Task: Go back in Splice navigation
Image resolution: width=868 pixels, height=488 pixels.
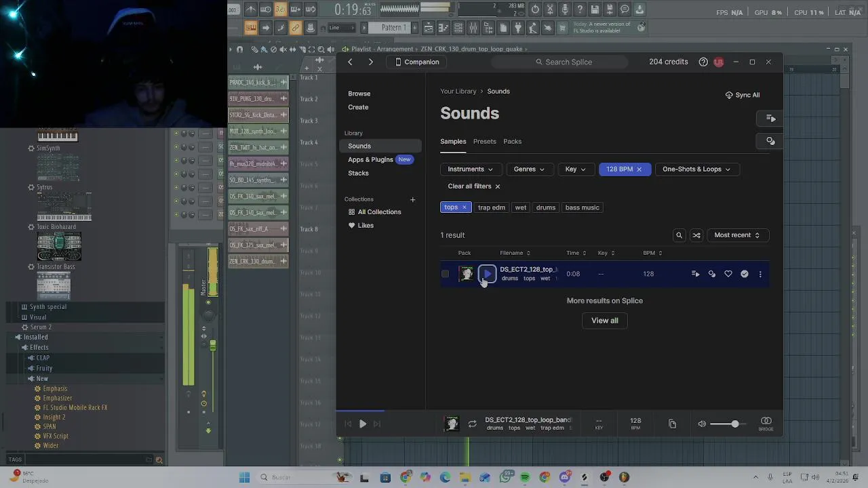Action: click(350, 62)
